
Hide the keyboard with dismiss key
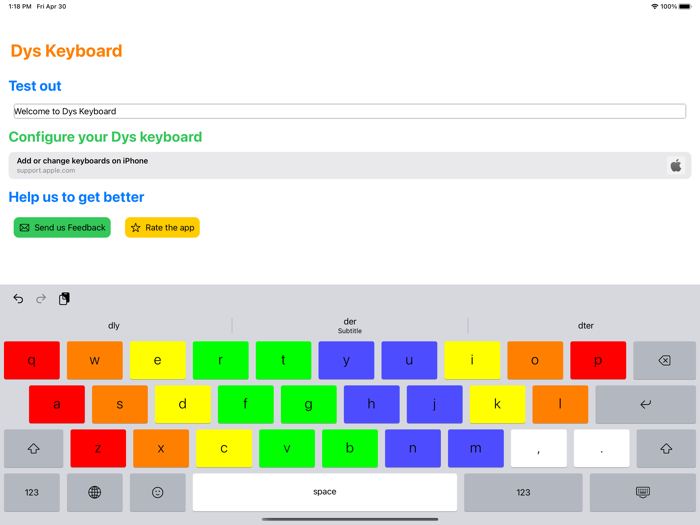pyautogui.click(x=642, y=492)
